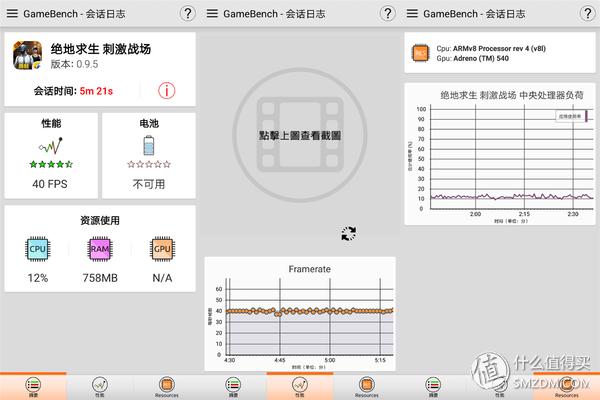Select the CPU chip icon
The width and height of the screenshot is (600, 400).
point(38,249)
